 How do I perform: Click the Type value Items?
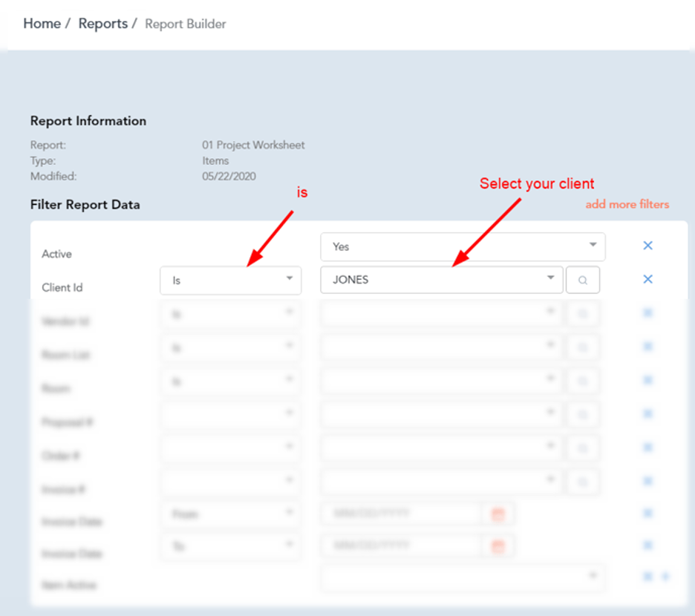click(215, 160)
